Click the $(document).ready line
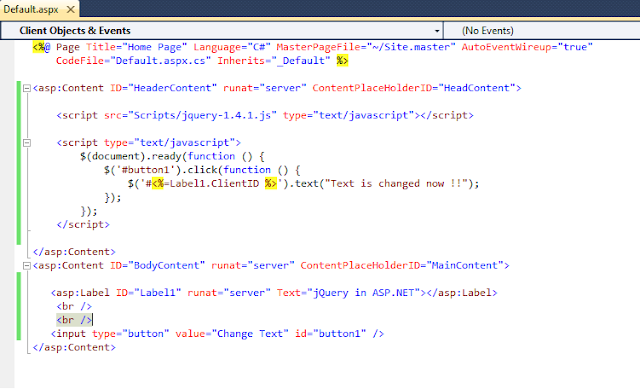The width and height of the screenshot is (640, 389). click(x=172, y=156)
